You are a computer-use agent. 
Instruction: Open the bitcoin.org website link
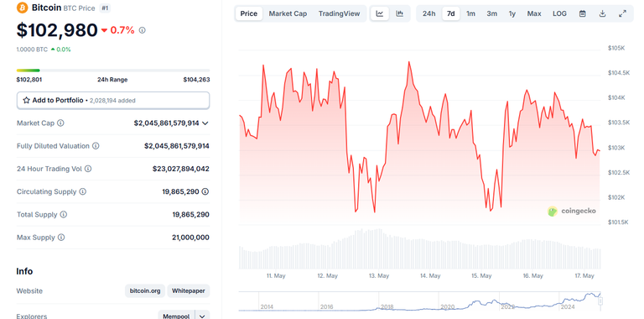(145, 291)
